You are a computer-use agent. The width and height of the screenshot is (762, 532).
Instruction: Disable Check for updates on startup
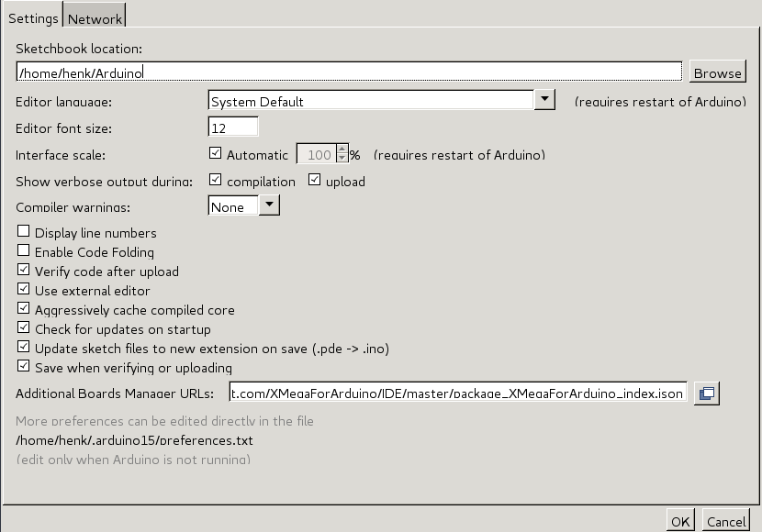tap(23, 327)
